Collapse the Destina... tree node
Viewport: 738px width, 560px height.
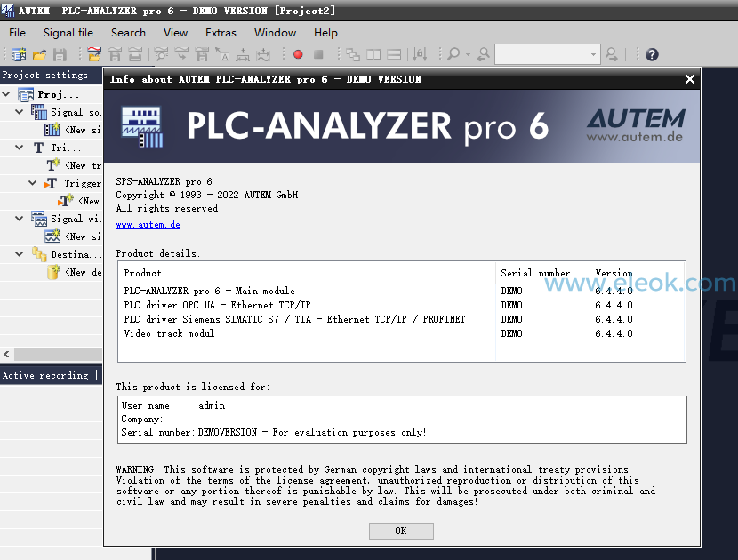tap(20, 254)
